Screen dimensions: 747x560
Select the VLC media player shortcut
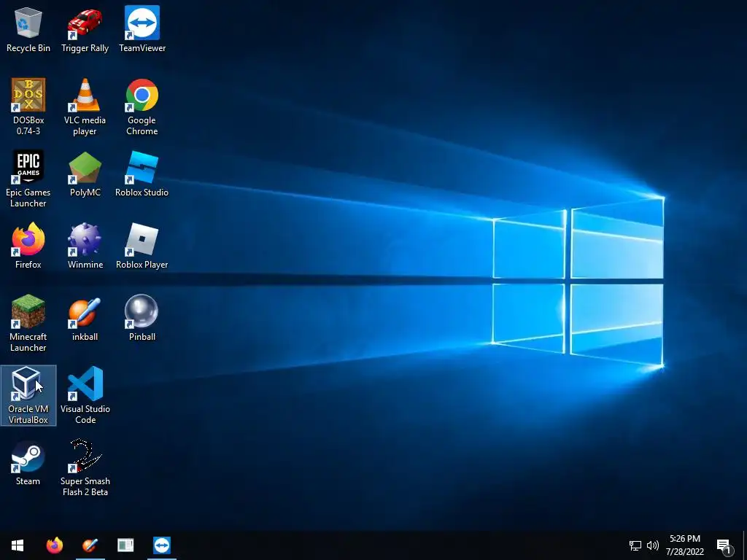click(85, 107)
